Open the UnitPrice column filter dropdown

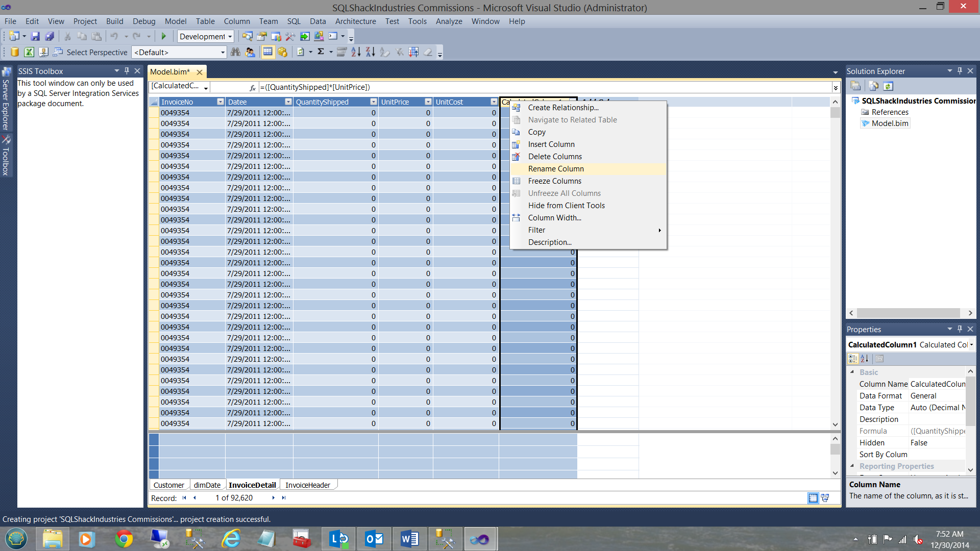428,102
